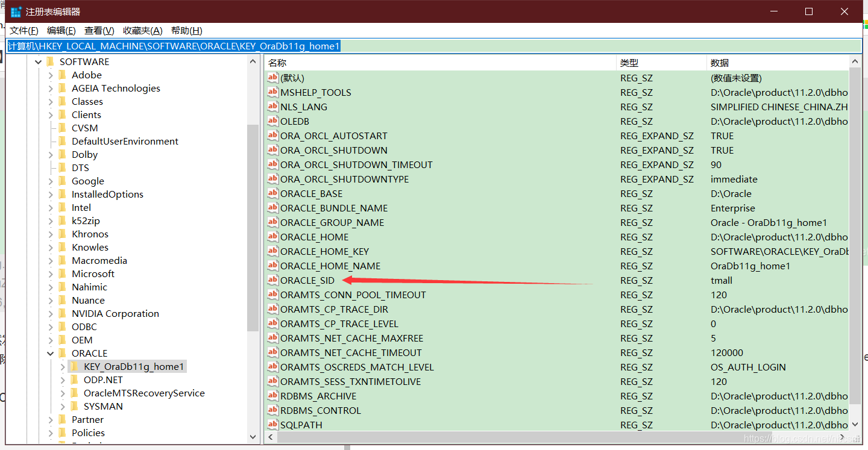
Task: Click the string icon next to NLS_LANG
Action: click(273, 107)
